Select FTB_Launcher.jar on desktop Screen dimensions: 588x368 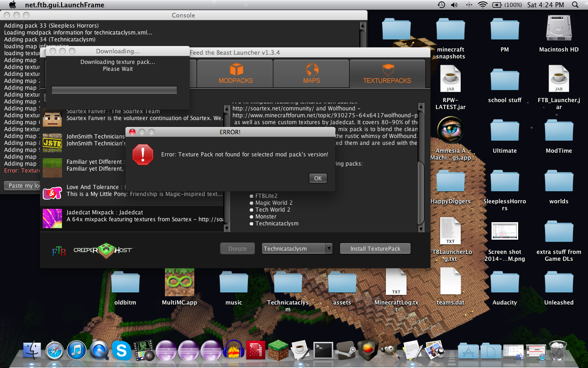pyautogui.click(x=559, y=78)
